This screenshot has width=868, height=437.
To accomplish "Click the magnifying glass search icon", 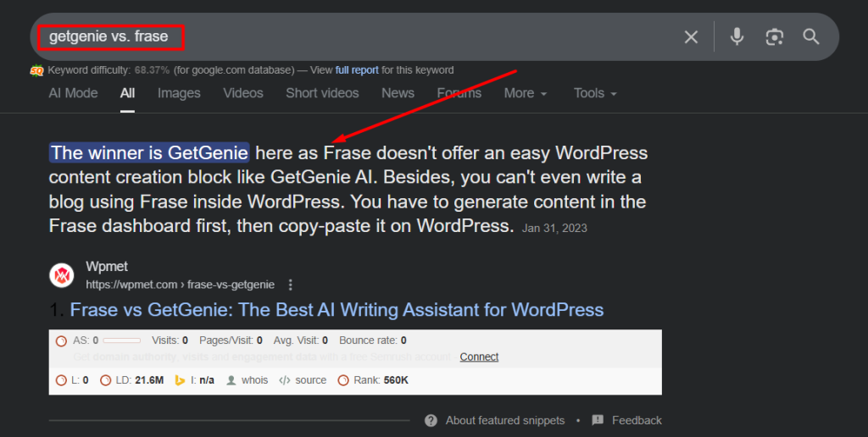I will coord(811,36).
